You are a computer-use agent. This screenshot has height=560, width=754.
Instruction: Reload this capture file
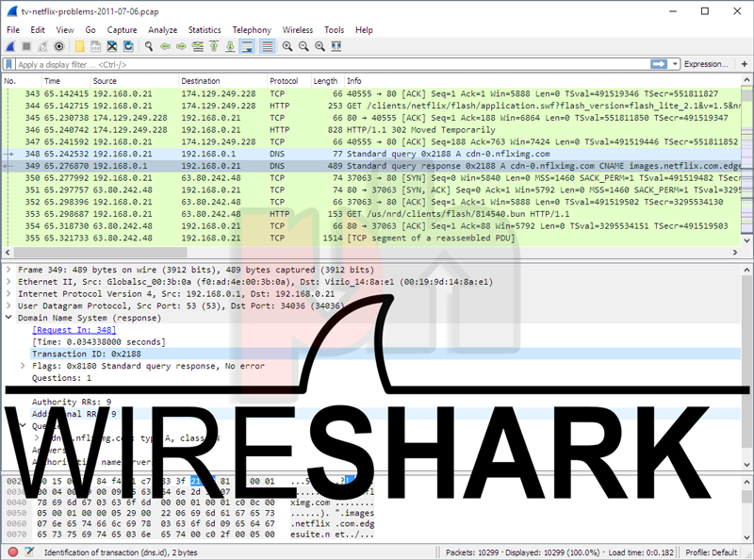pyautogui.click(x=128, y=46)
